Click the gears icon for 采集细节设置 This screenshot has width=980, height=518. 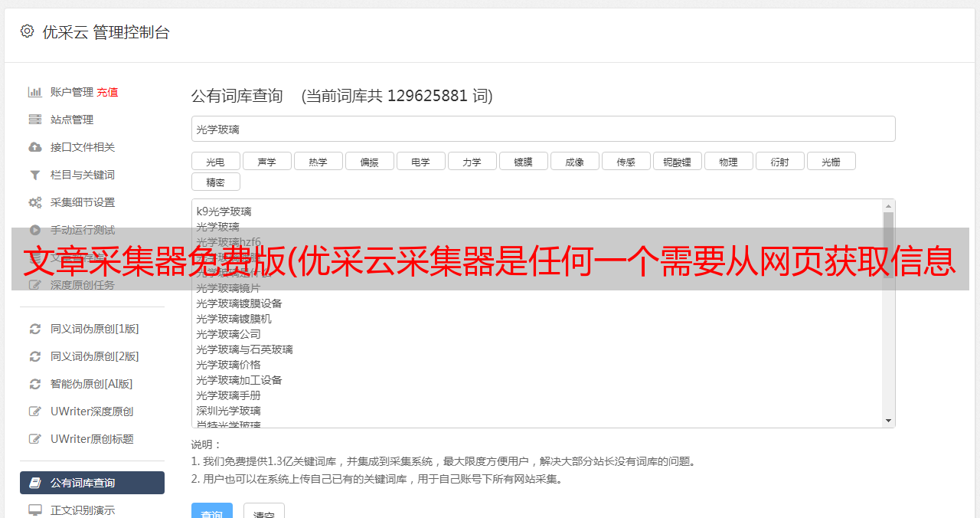pos(34,202)
